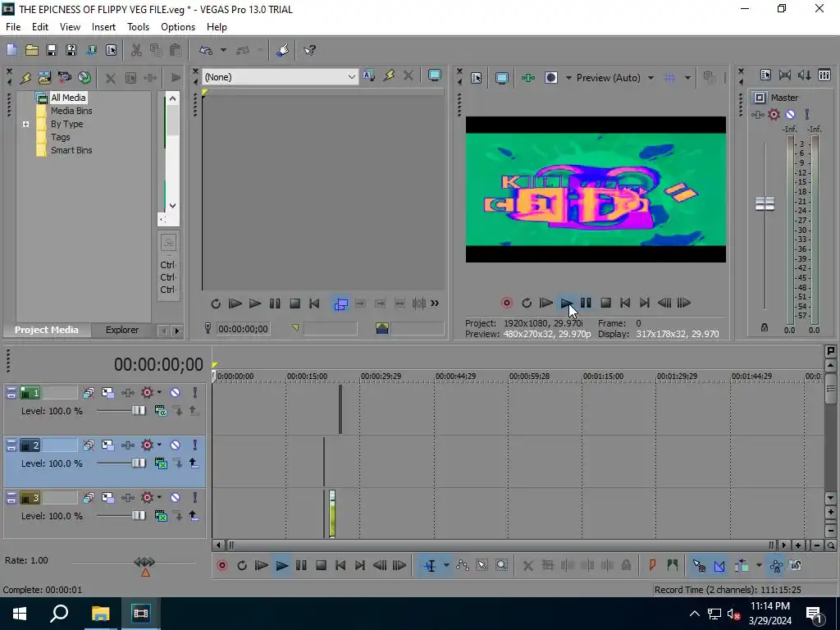The height and width of the screenshot is (630, 840).
Task: Click Play in the video preview transport
Action: (x=566, y=304)
